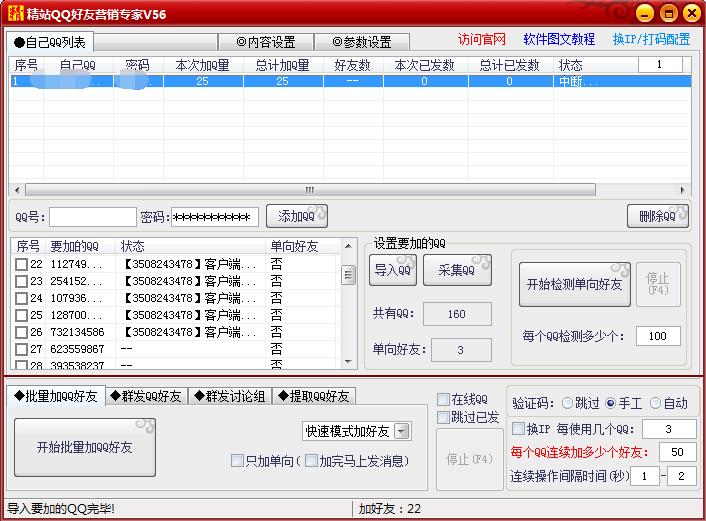The height and width of the screenshot is (521, 706).
Task: Visit the 访问官网 link
Action: click(482, 40)
